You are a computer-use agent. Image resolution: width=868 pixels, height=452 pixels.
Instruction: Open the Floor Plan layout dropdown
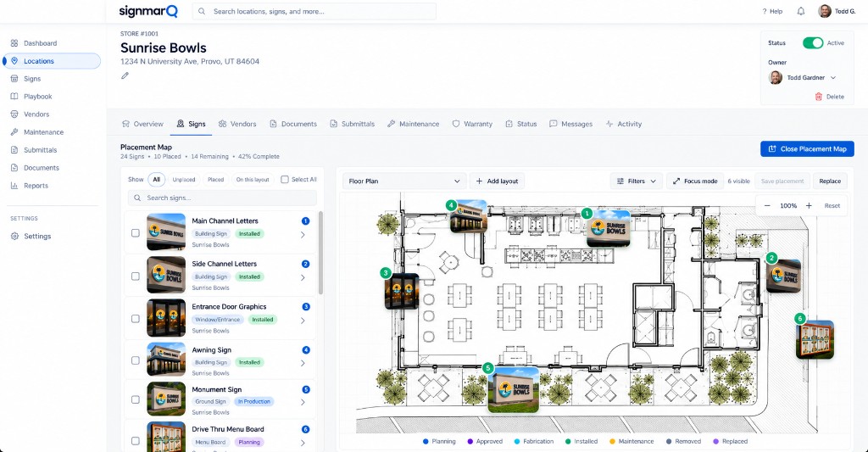[x=404, y=181]
